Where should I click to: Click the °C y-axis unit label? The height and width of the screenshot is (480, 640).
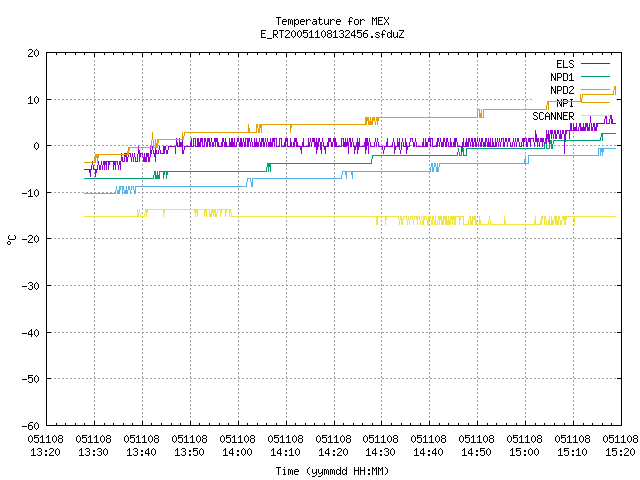(x=11, y=240)
